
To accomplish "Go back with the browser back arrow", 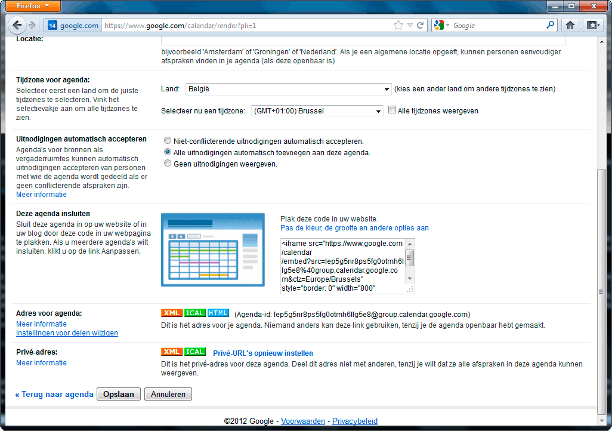I will (17, 25).
